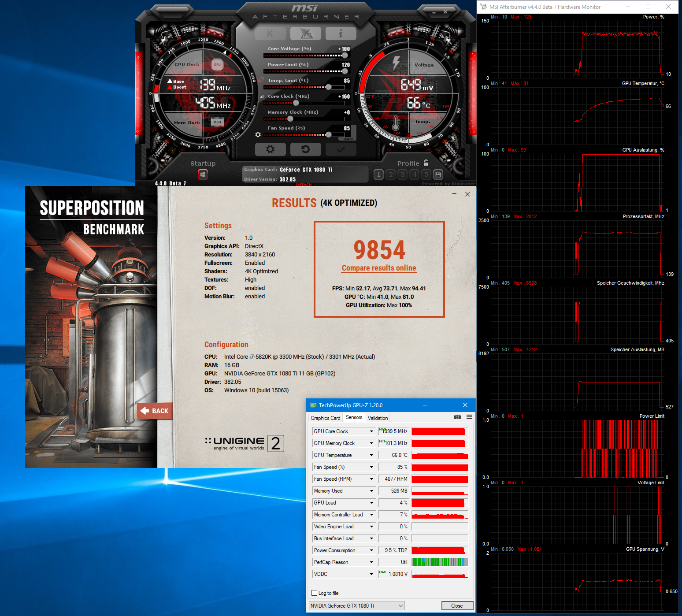Image resolution: width=682 pixels, height=616 pixels.
Task: Click the link icon beside Temp. Limit
Action: coord(261,80)
